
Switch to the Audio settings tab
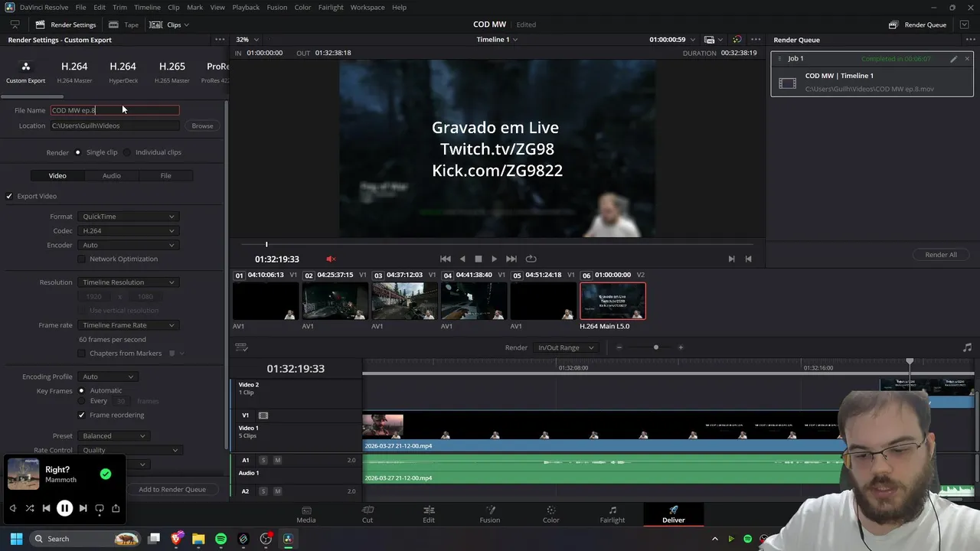112,176
